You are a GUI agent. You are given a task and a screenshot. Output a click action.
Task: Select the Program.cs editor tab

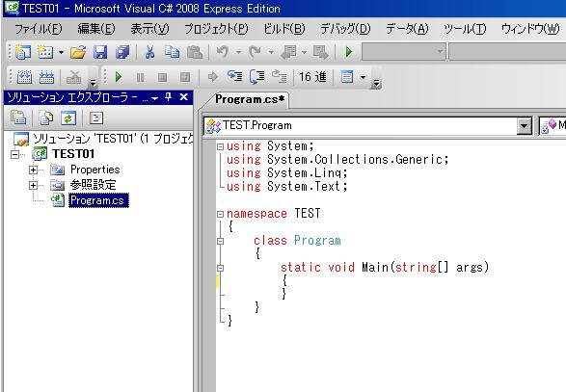[x=250, y=99]
